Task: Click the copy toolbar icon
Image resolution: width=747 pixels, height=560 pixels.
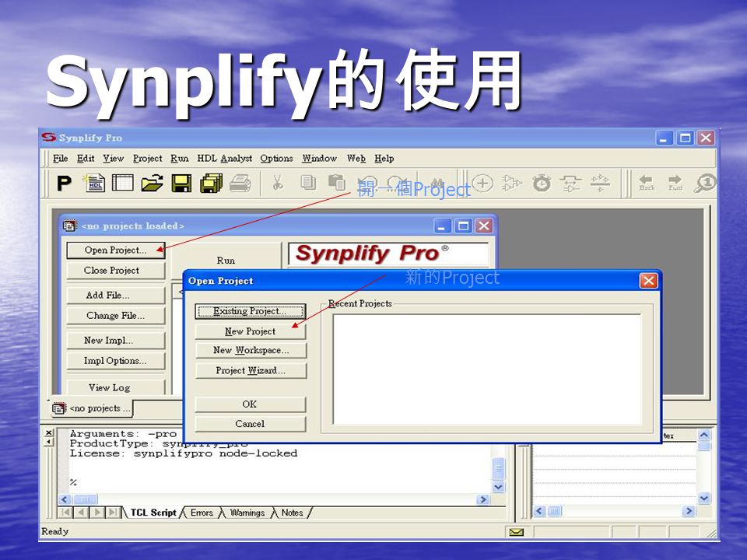Action: coord(308,183)
